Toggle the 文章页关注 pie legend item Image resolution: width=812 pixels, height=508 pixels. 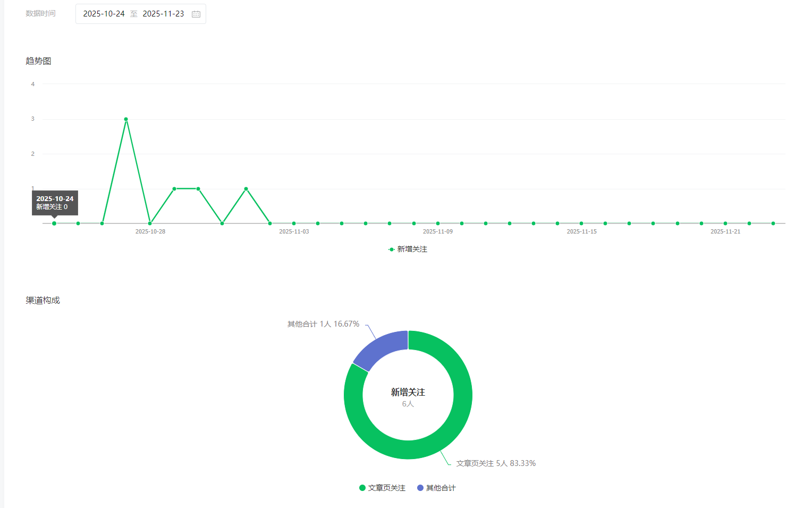tap(382, 488)
